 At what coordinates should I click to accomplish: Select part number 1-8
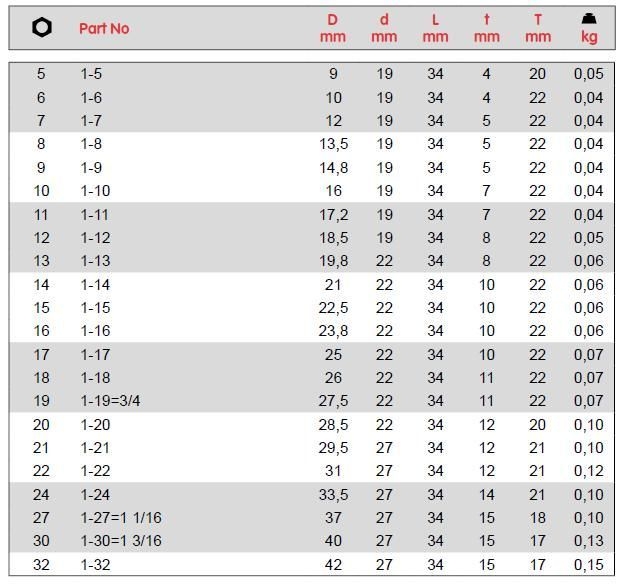pos(91,144)
